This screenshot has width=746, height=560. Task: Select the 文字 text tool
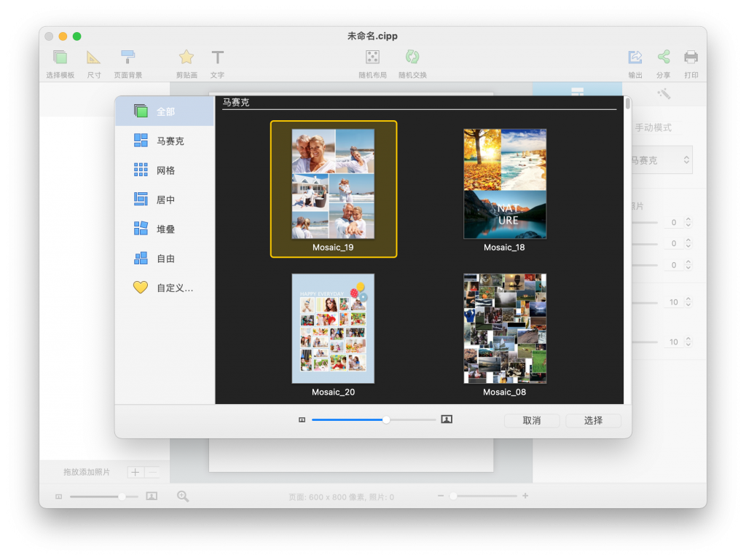[217, 58]
